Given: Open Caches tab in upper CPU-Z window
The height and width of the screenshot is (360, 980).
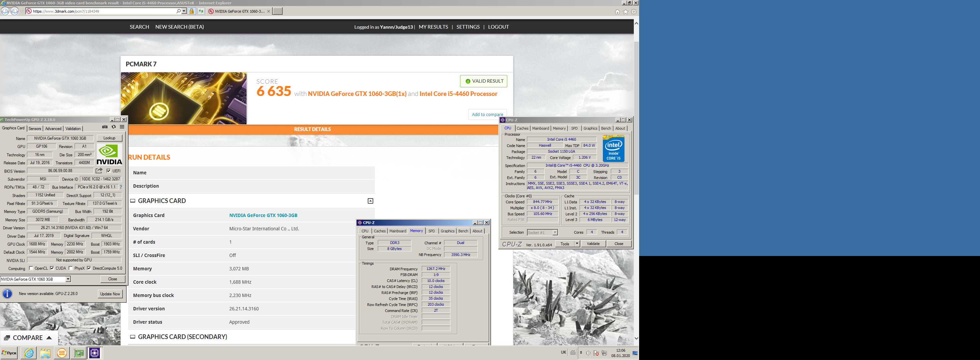Looking at the screenshot, I should [x=522, y=128].
